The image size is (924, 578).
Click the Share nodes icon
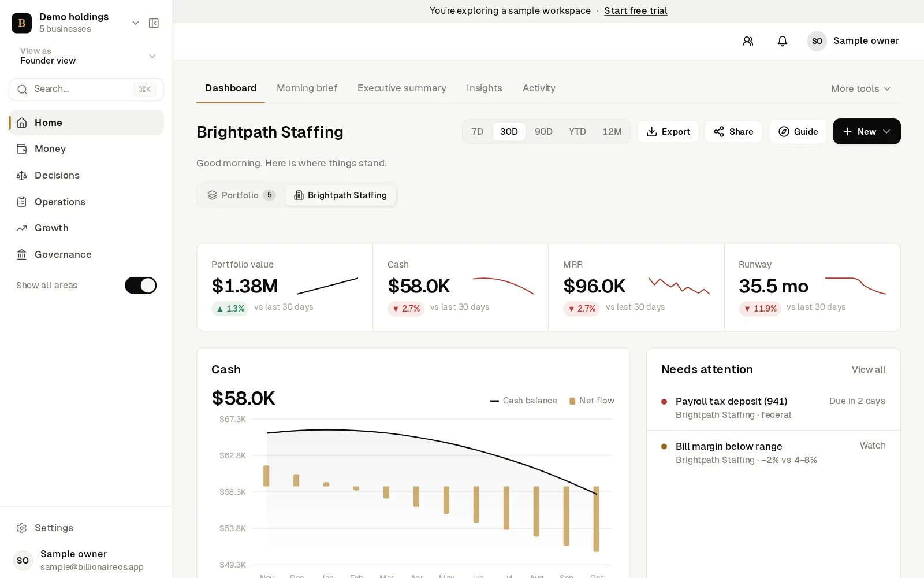point(719,132)
